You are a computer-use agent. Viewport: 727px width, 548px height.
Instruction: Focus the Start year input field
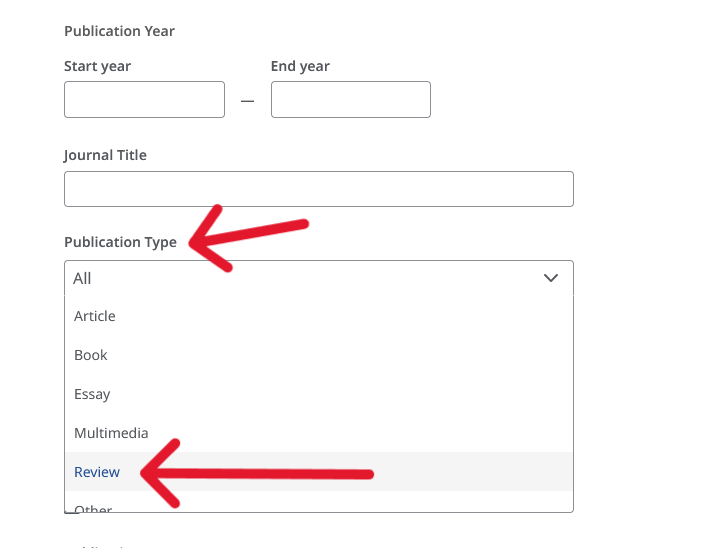[x=144, y=100]
